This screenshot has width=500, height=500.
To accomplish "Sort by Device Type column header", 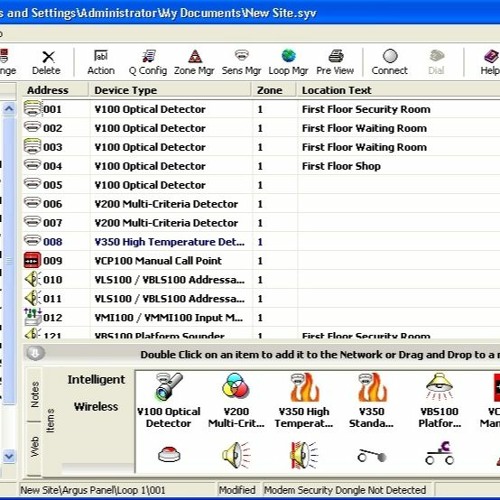I will point(170,90).
